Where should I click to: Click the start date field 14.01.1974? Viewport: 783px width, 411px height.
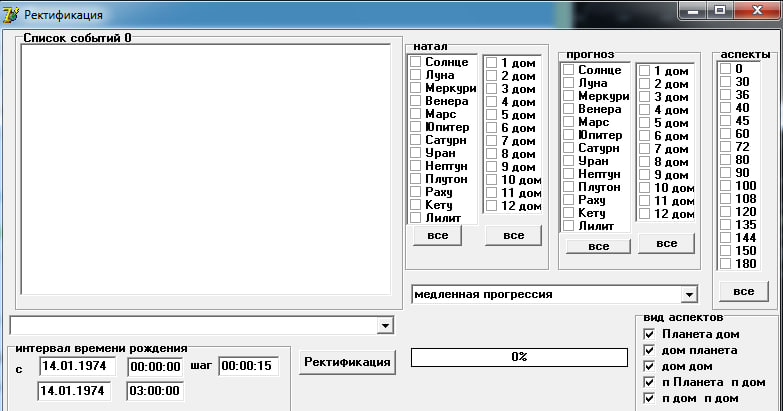click(x=77, y=366)
